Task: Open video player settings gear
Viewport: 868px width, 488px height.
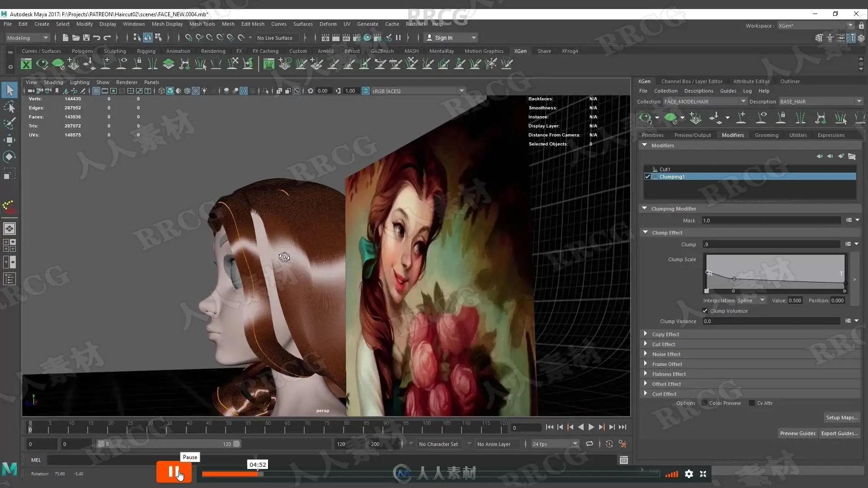Action: (689, 474)
